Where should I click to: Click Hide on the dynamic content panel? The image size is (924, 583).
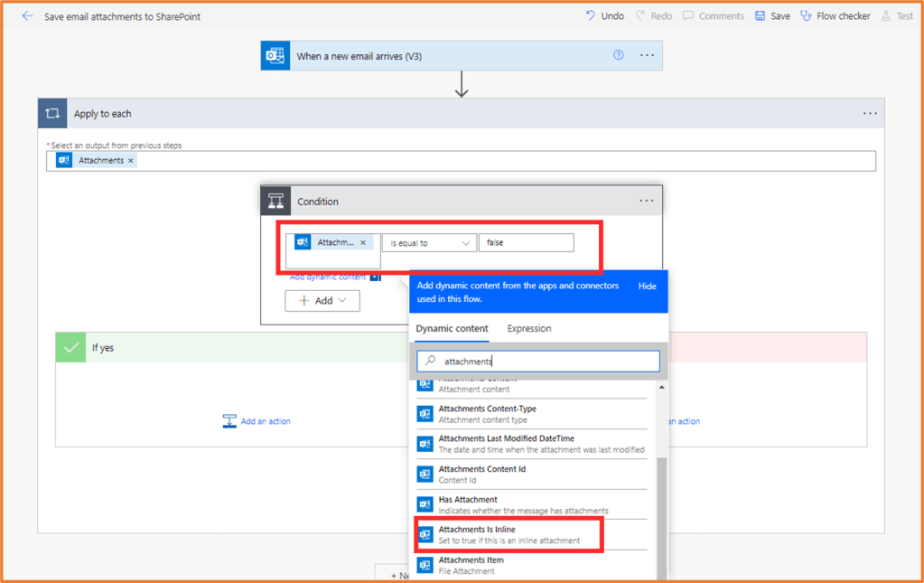[x=647, y=285]
